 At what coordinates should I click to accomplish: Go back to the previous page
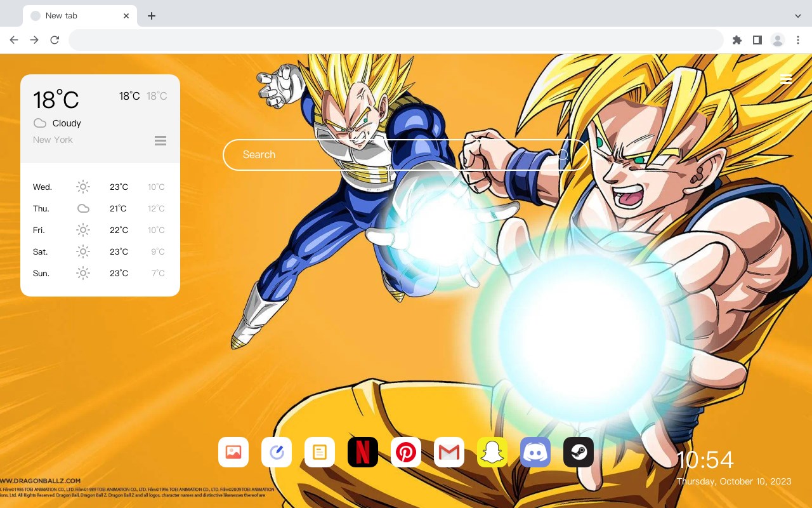pyautogui.click(x=14, y=40)
